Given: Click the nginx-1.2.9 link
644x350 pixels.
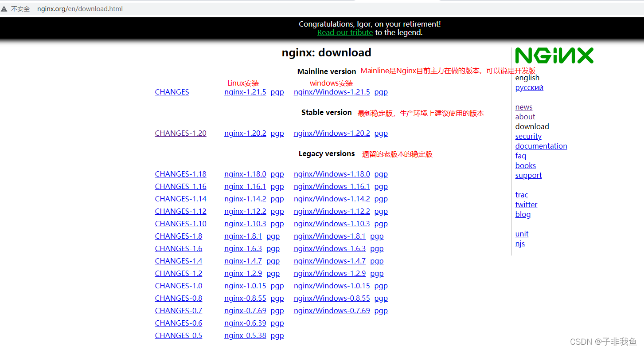Looking at the screenshot, I should [x=243, y=273].
